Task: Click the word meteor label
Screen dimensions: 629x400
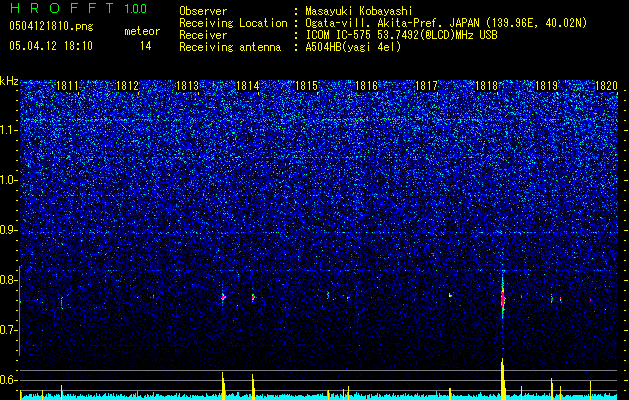Action: click(x=142, y=31)
